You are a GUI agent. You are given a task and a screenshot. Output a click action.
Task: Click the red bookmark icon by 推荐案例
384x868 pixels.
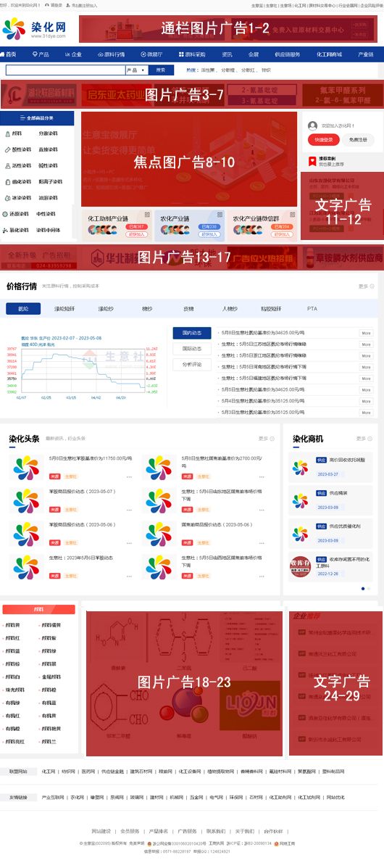click(x=312, y=161)
